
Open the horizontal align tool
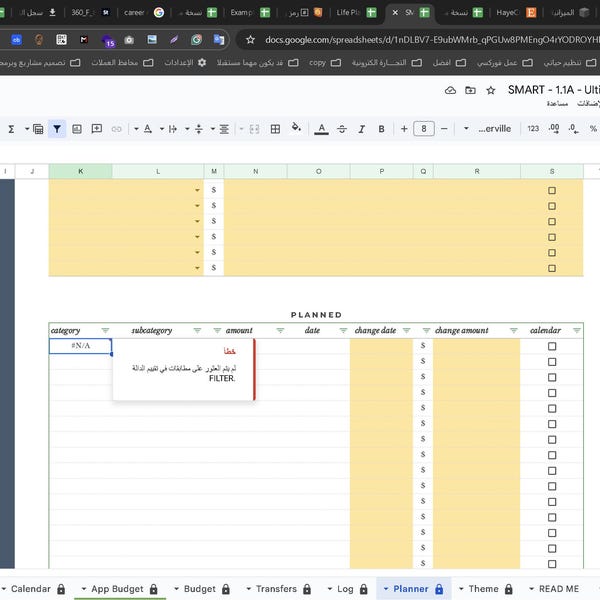click(224, 129)
